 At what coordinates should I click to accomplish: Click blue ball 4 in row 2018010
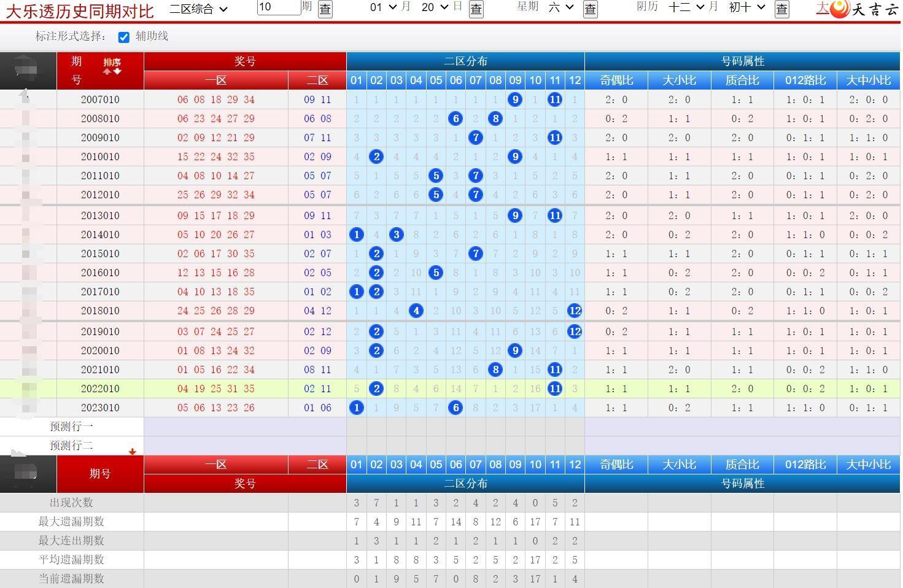416,311
